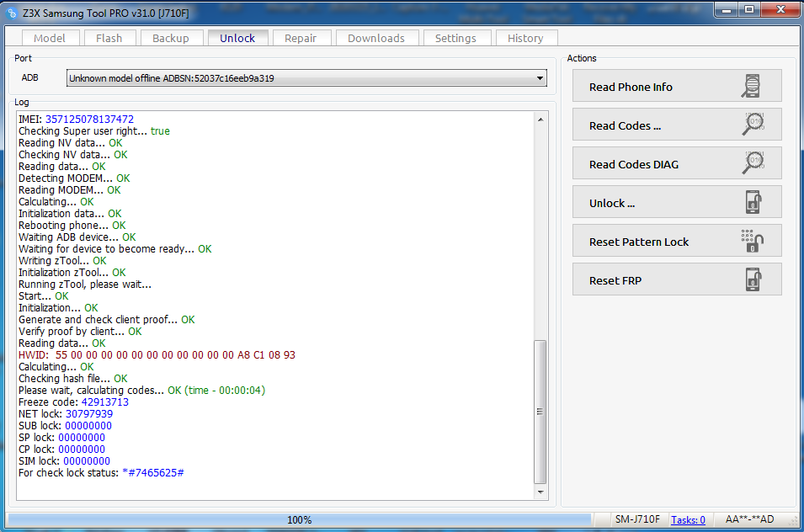Click the Freeze code 42913713
804x532 pixels.
pos(105,402)
